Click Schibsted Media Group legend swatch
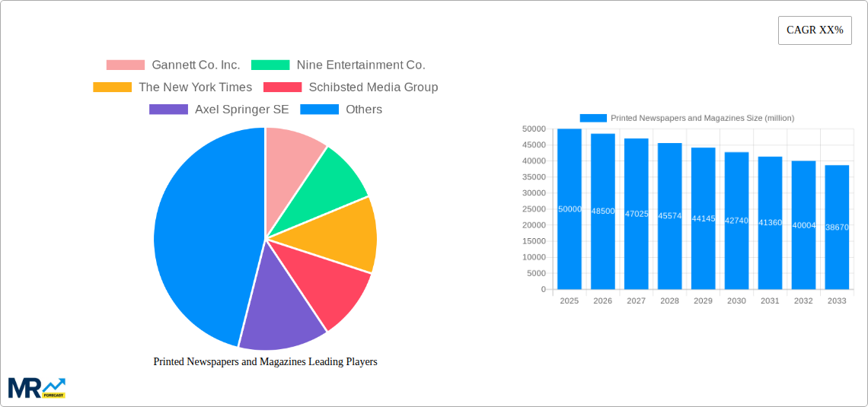The height and width of the screenshot is (407, 868). (x=282, y=87)
